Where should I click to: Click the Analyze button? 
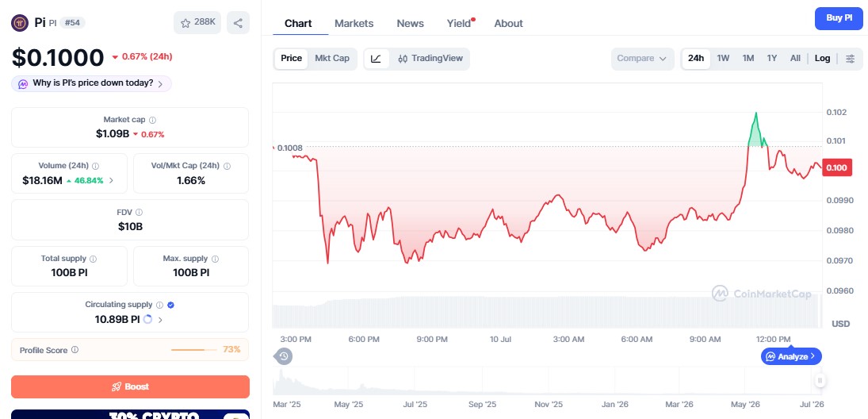coord(791,356)
